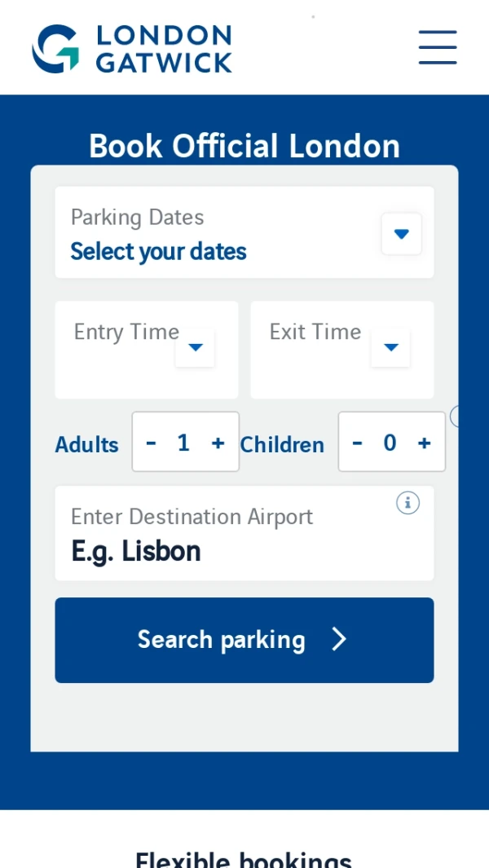Expand the Entry Time options
Image resolution: width=489 pixels, height=868 pixels.
tap(146, 350)
